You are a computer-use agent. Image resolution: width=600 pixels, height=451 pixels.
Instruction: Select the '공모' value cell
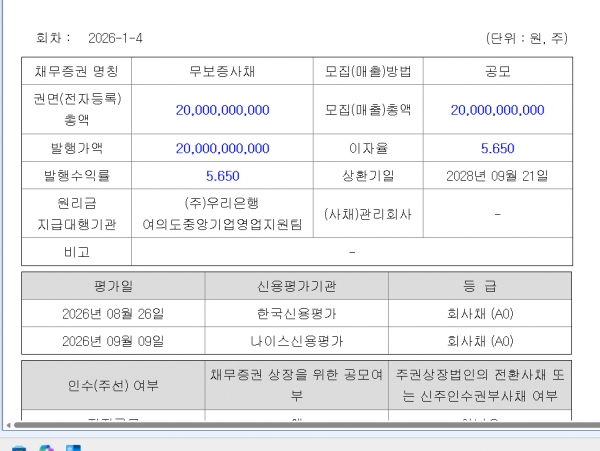click(x=498, y=71)
